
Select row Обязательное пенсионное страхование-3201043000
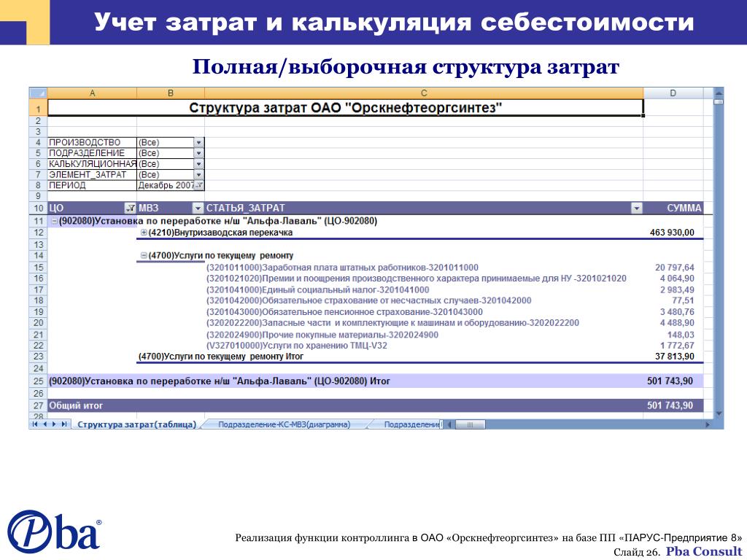coord(344,312)
